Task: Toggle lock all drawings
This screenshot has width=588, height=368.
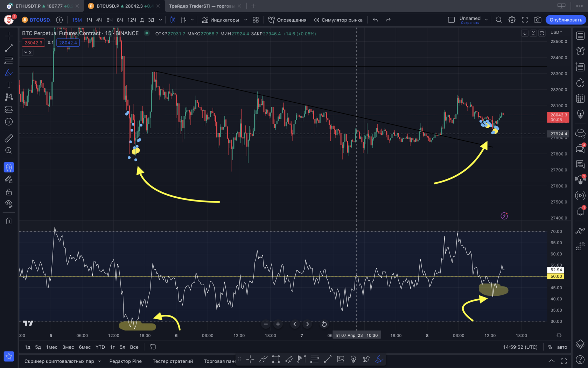Action: pyautogui.click(x=9, y=192)
